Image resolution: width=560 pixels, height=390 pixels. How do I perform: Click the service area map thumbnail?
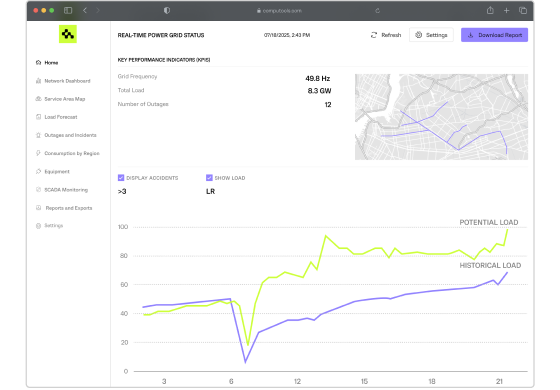[x=441, y=117]
